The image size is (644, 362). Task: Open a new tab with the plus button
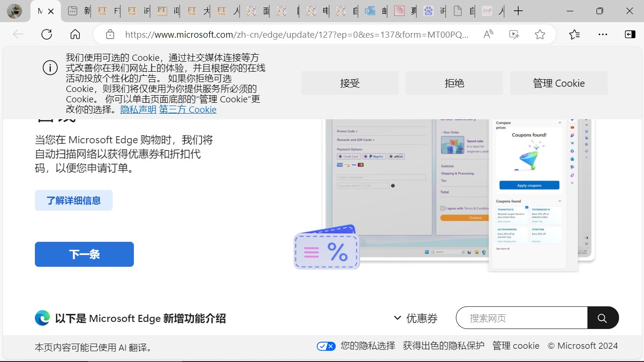coord(518,11)
